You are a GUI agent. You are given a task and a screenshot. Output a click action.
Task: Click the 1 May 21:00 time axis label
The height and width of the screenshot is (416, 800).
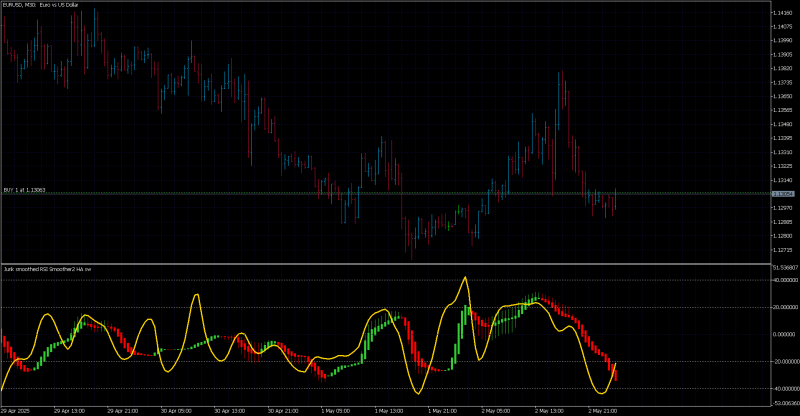click(443, 410)
